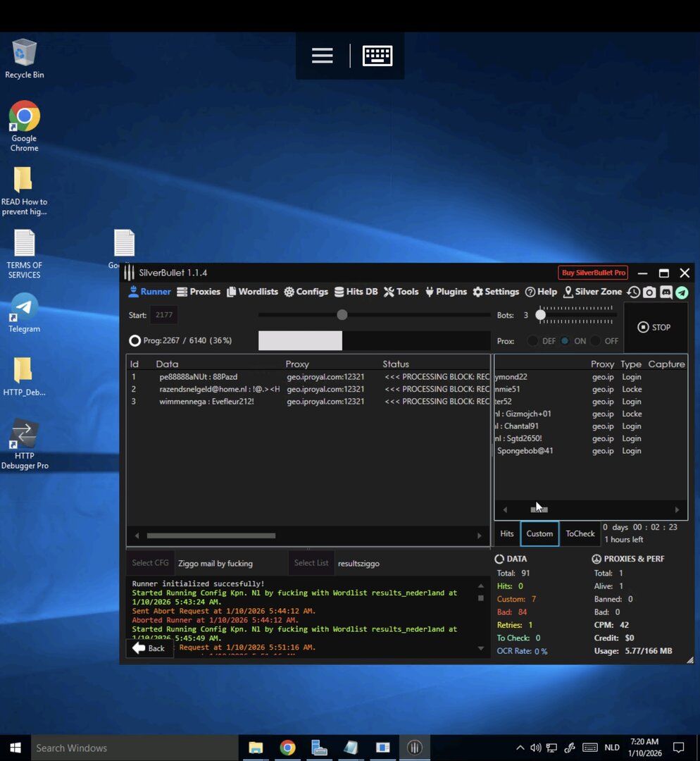Open the Discord icon in SilverBullet header

pyautogui.click(x=665, y=292)
